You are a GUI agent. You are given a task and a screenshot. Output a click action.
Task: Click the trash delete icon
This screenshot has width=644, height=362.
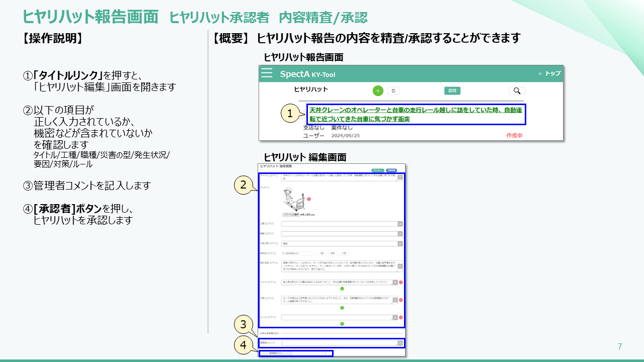click(x=394, y=91)
